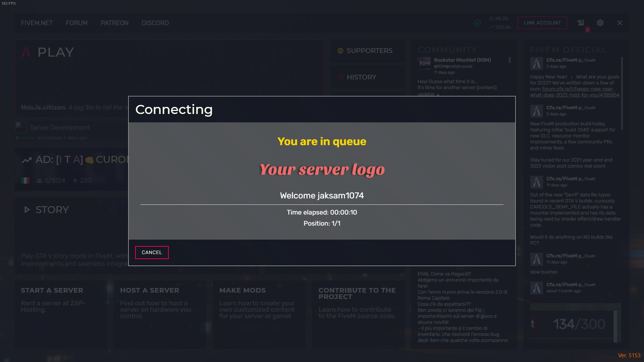Open the changelog icon with badge 6
Image resolution: width=644 pixels, height=362 pixels.
point(581,23)
